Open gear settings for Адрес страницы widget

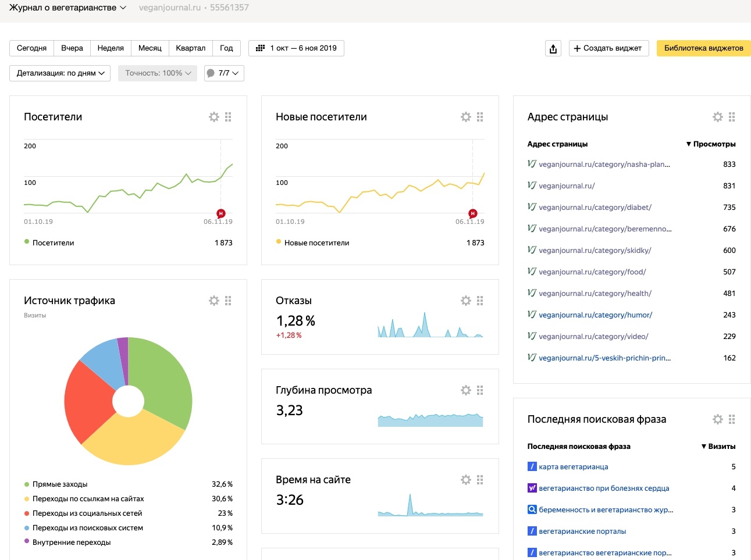coord(718,117)
